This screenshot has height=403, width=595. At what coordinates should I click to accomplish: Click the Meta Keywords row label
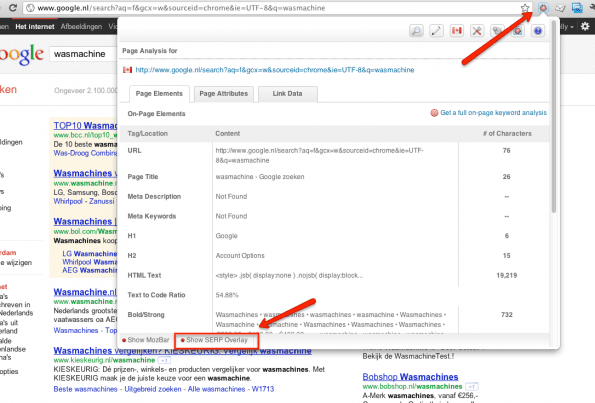(x=152, y=216)
